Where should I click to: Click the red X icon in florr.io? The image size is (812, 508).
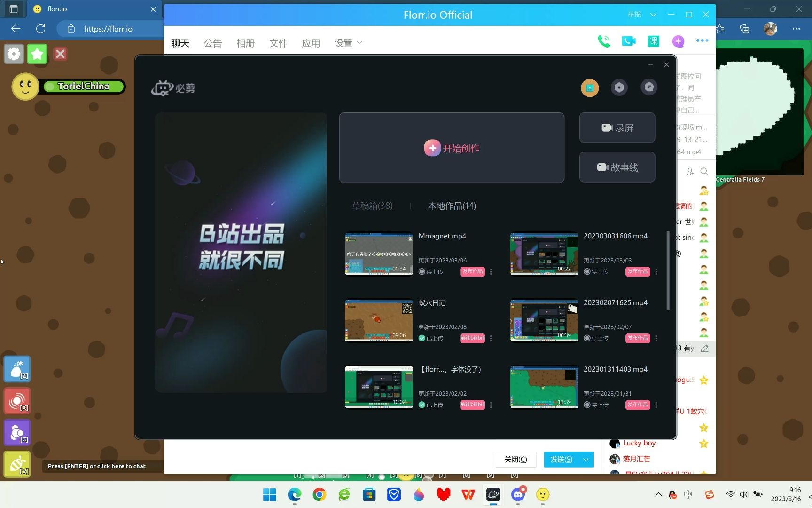pyautogui.click(x=60, y=54)
